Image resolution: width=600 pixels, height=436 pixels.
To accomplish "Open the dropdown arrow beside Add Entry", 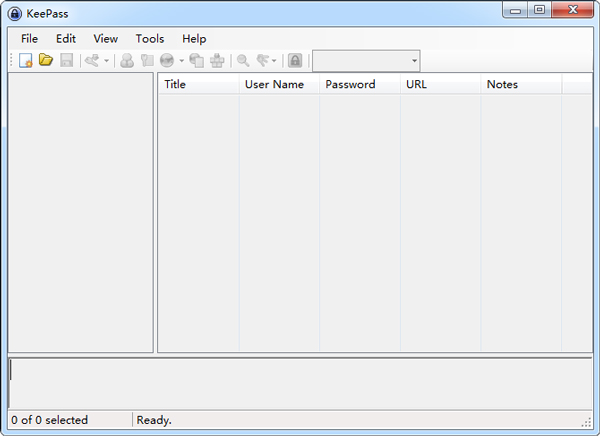I will click(107, 61).
